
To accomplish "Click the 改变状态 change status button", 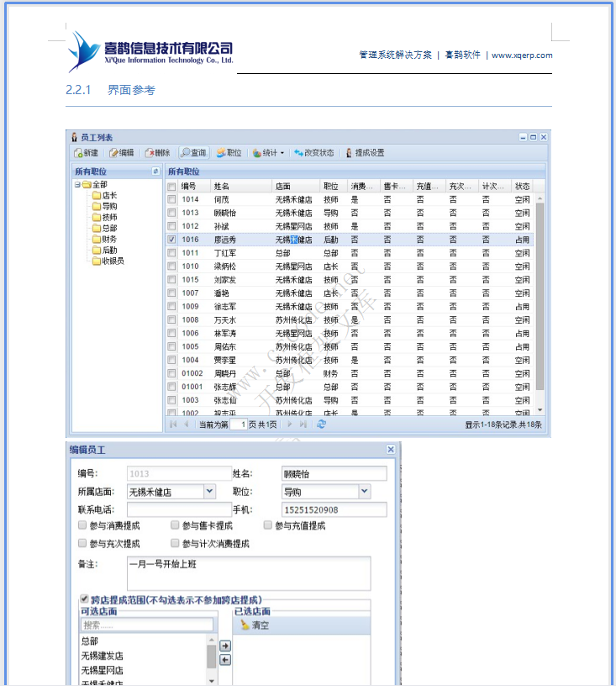I will [x=314, y=153].
